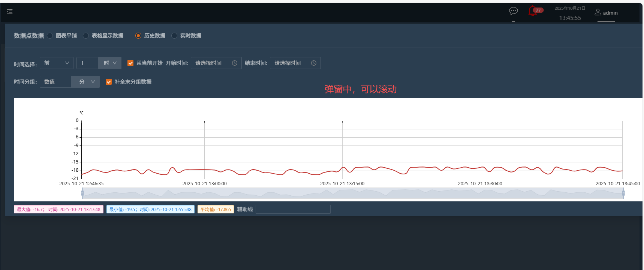644x270 pixels.
Task: Open the chat messages icon
Action: [x=513, y=11]
